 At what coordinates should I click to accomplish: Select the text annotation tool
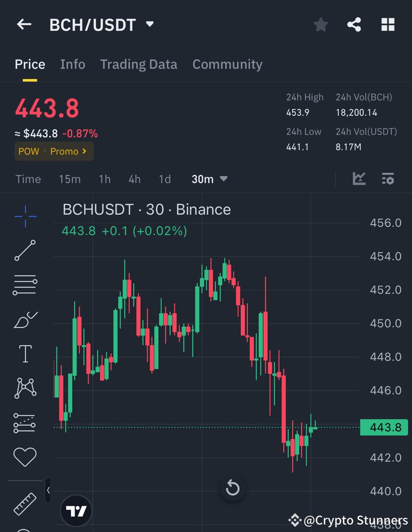(25, 354)
